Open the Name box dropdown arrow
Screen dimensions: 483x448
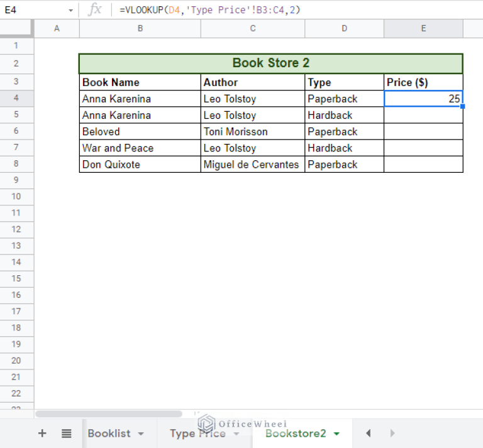(x=71, y=11)
